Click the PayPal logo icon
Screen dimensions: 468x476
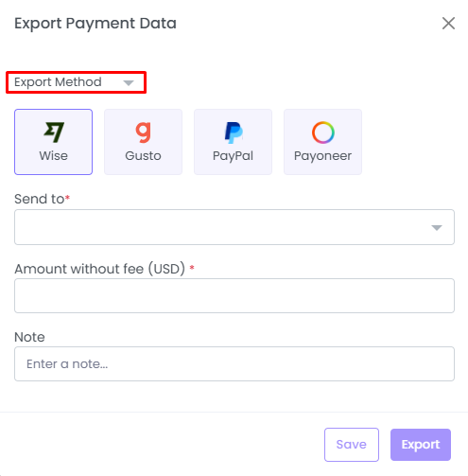point(234,132)
